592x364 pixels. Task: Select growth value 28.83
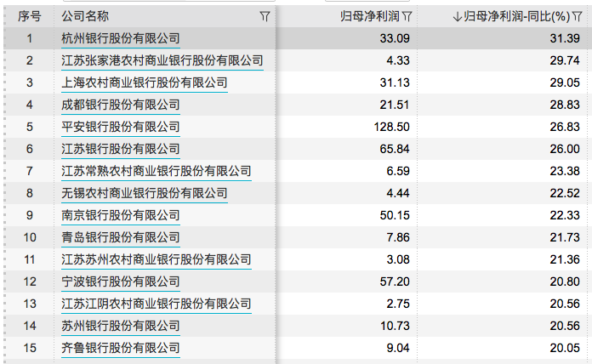tap(565, 105)
